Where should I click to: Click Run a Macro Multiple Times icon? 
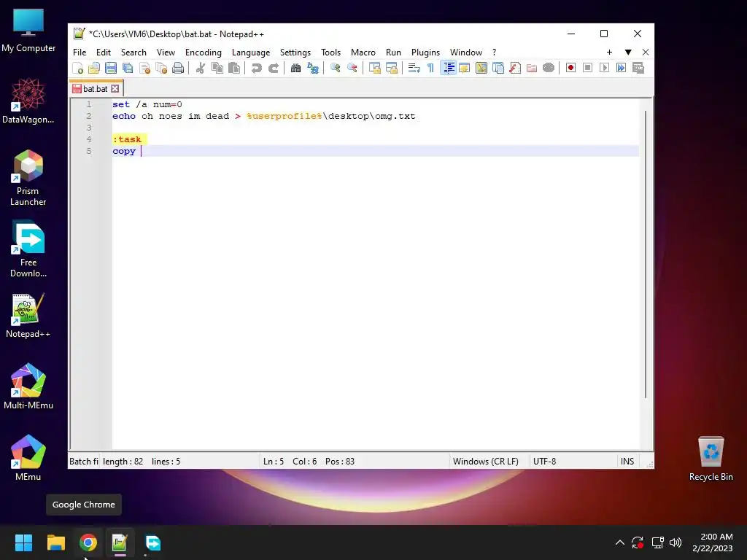click(622, 68)
